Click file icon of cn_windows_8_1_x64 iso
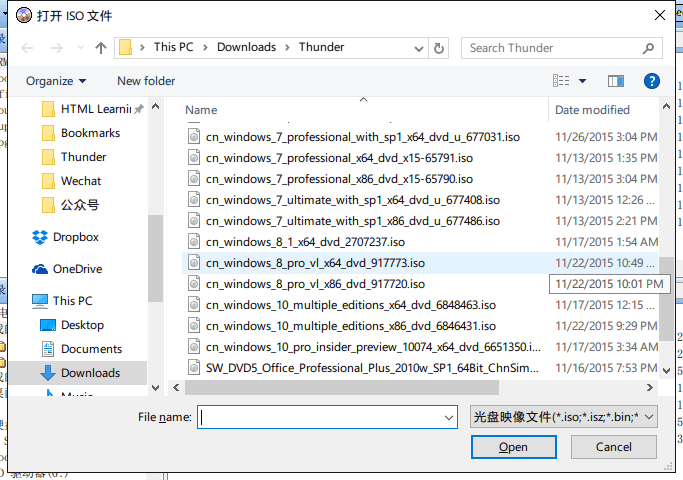This screenshot has width=683, height=480. (194, 242)
